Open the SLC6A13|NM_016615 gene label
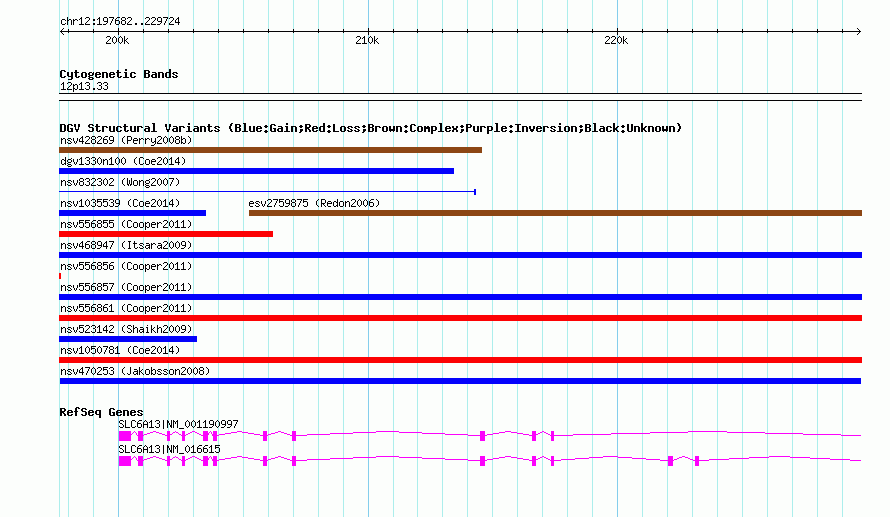 click(x=169, y=449)
